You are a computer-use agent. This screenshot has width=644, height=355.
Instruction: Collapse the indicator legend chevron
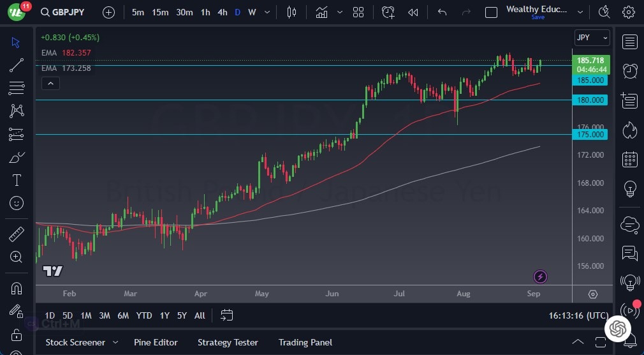coord(50,83)
